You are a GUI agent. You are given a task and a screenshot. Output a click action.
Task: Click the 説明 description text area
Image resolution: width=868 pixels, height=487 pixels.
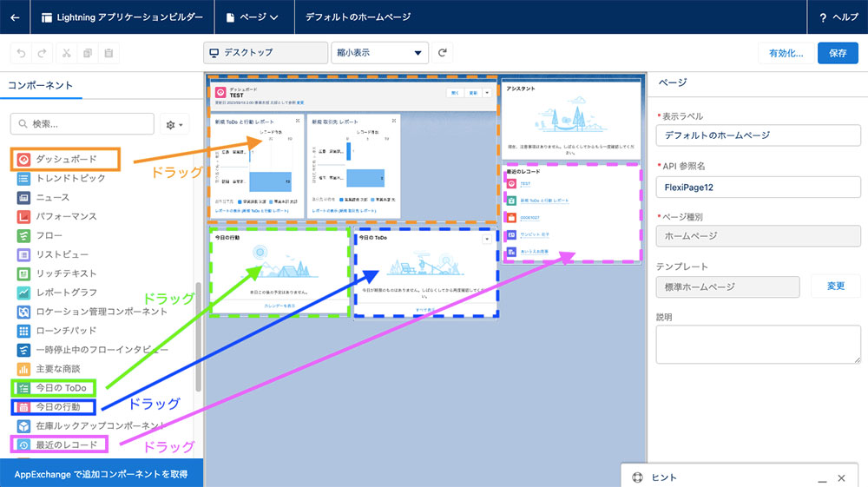point(758,345)
